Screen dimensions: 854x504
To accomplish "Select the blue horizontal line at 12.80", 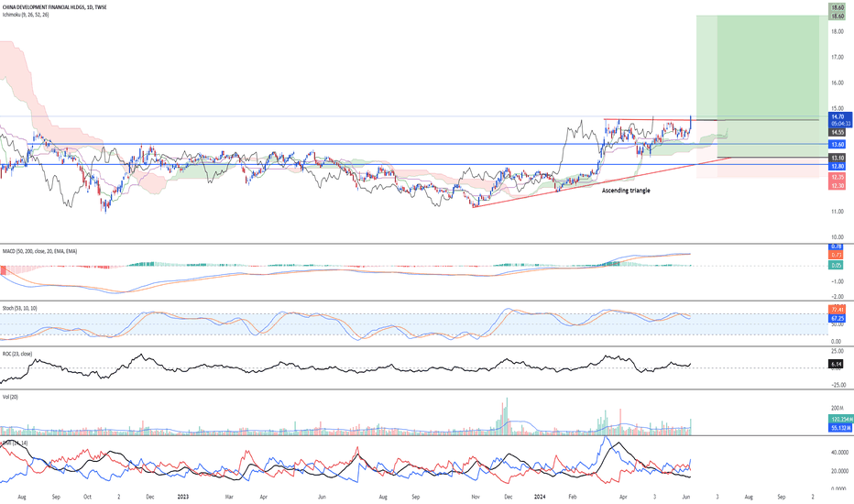I will coord(414,165).
